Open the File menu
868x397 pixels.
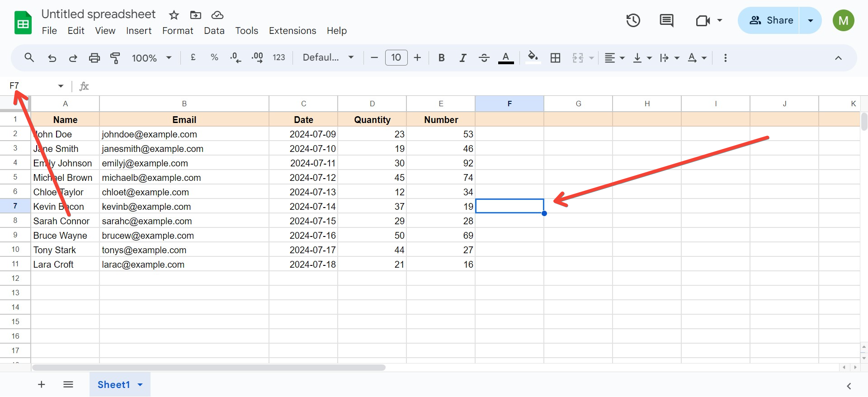pyautogui.click(x=49, y=31)
